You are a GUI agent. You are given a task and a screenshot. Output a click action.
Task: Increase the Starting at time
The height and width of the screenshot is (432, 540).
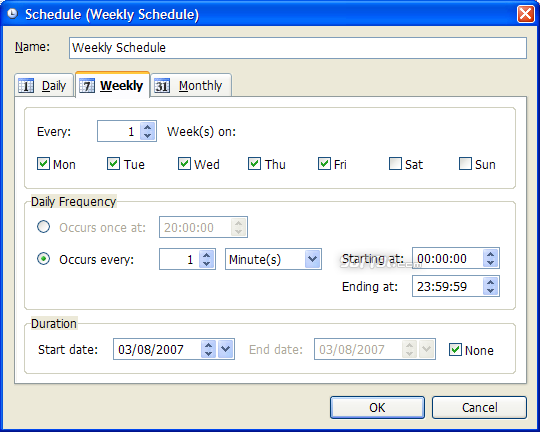click(491, 254)
